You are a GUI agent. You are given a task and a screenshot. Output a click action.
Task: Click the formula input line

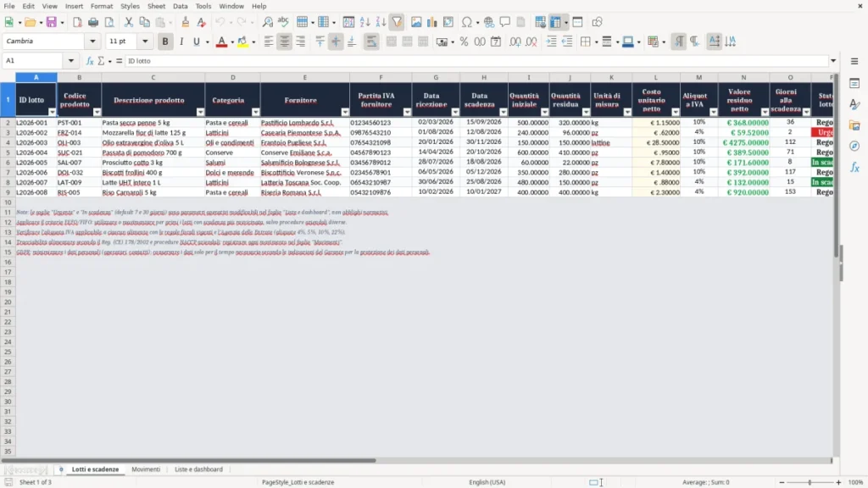point(476,61)
